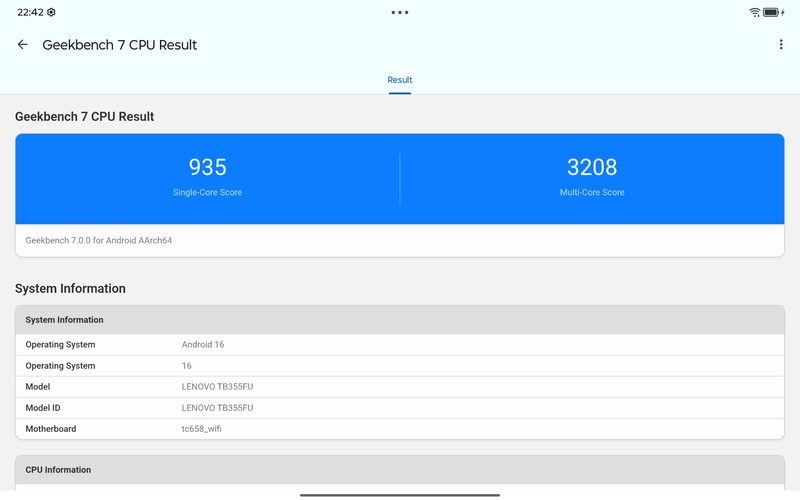Open the three-dot overflow menu
Image resolution: width=800 pixels, height=500 pixels.
click(781, 45)
